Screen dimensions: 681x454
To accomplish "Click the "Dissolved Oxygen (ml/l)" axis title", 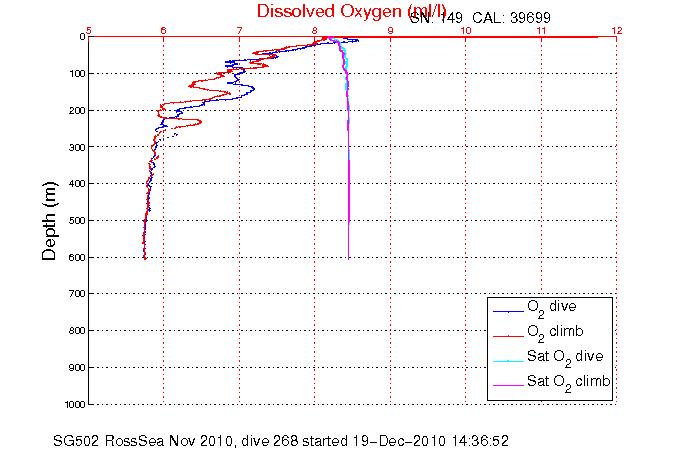I will click(351, 11).
